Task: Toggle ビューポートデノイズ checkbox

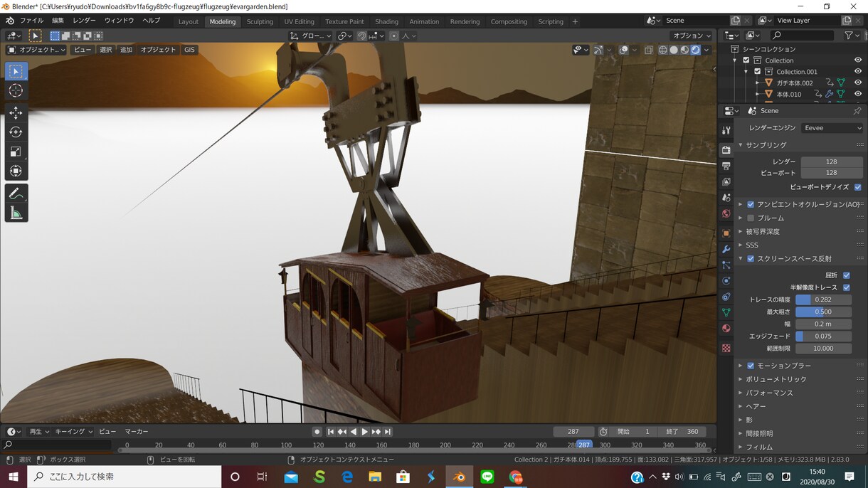Action: (x=857, y=187)
